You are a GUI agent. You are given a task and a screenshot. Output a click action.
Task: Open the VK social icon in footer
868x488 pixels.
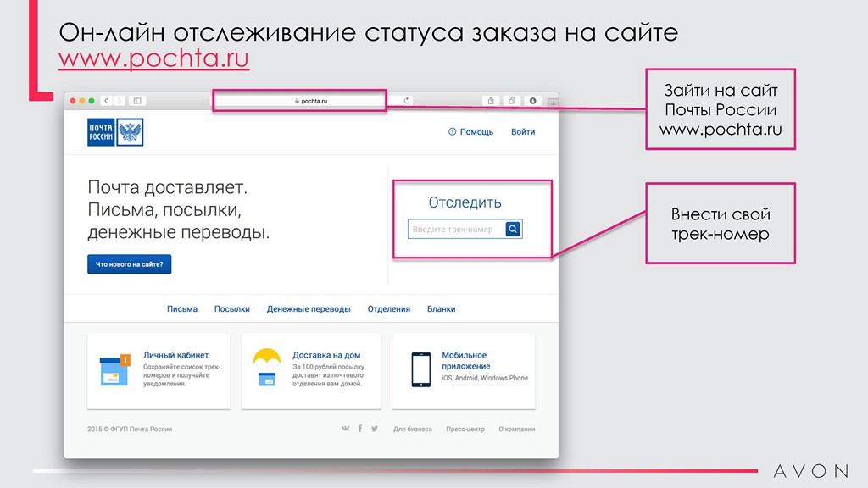346,428
